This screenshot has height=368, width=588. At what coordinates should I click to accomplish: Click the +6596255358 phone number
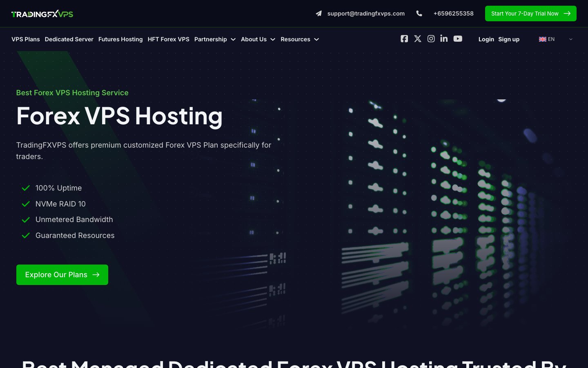[x=454, y=13]
